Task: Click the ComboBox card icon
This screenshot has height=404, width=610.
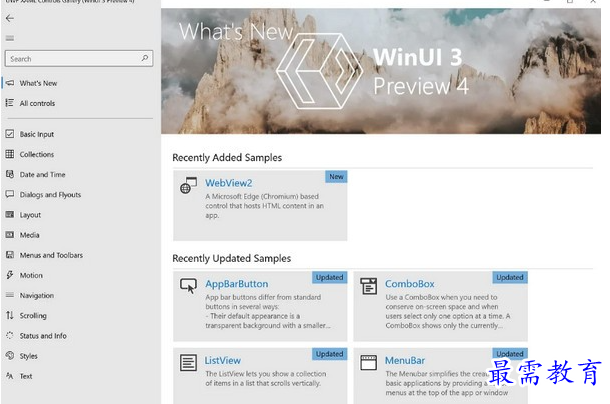Action: 368,286
